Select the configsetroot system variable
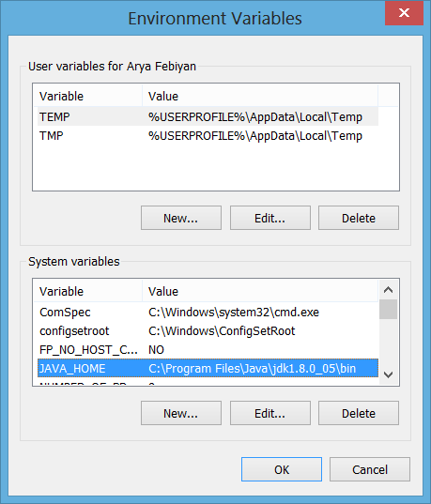 coord(208,330)
